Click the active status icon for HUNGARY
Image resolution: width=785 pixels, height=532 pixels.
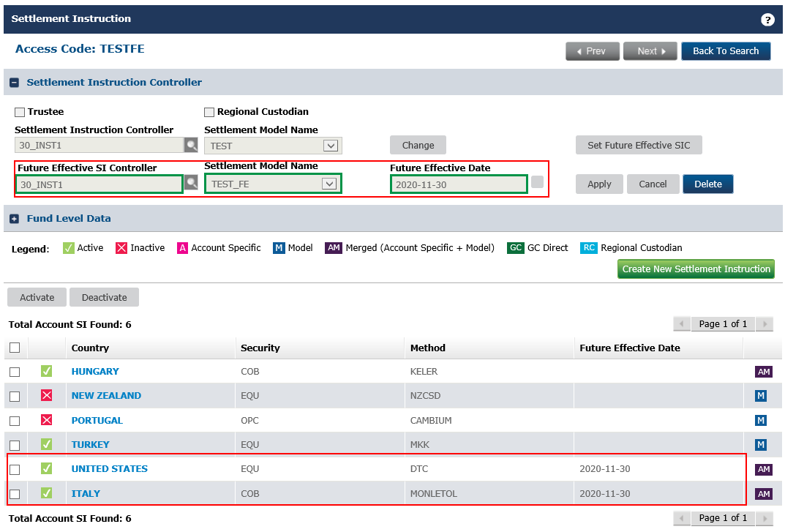[47, 371]
